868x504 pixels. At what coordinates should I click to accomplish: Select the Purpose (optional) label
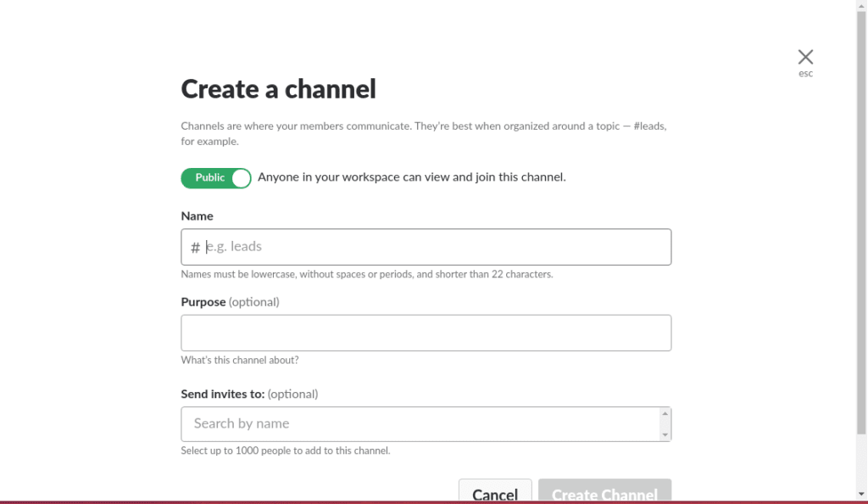click(x=230, y=302)
